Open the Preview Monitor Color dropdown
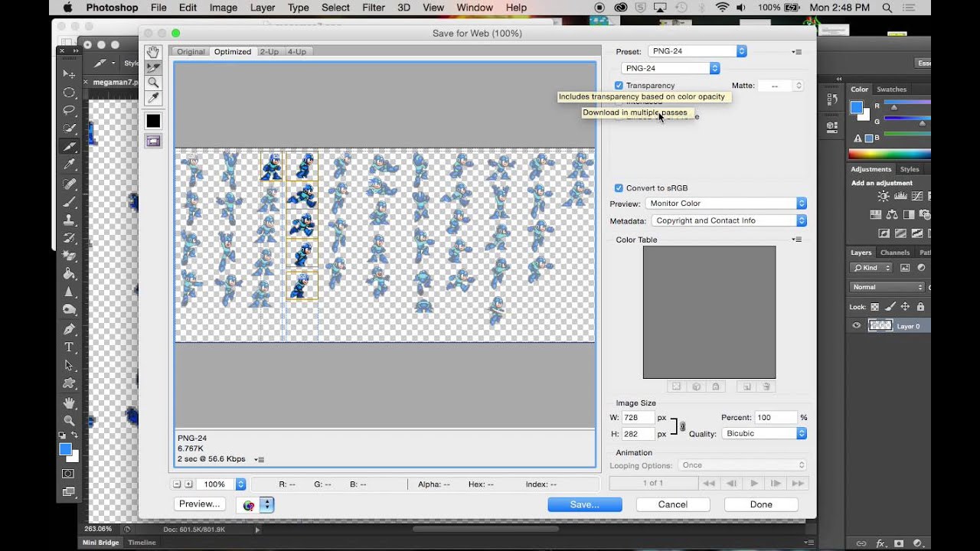This screenshot has height=551, width=980. 726,204
